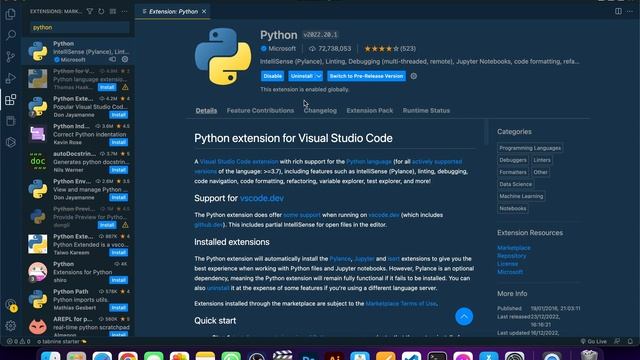Click the Notebooks category tag
Viewport: 640px width, 360px height.
coord(513,209)
